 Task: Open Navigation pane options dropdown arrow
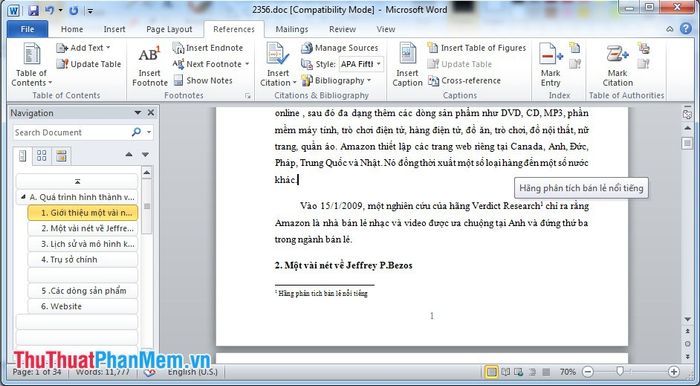tap(138, 113)
